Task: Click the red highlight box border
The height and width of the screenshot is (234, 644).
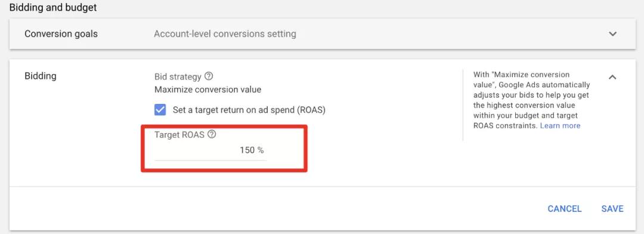Action: [224, 127]
